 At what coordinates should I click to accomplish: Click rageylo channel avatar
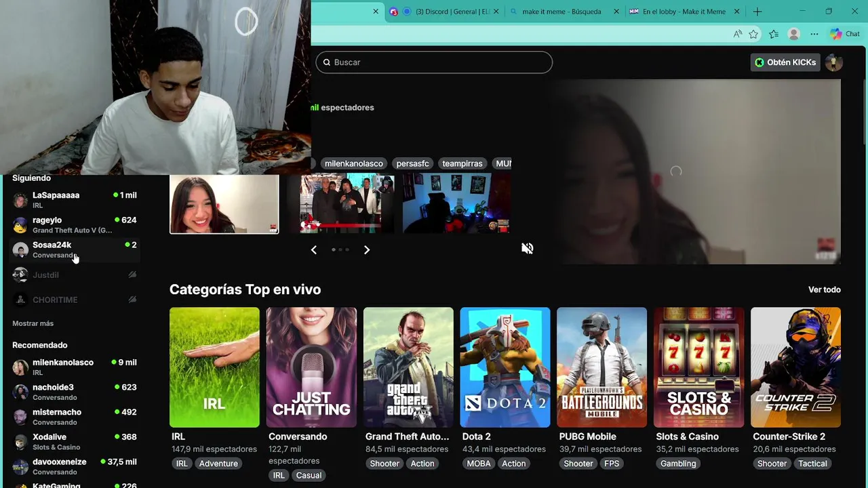pos(20,225)
